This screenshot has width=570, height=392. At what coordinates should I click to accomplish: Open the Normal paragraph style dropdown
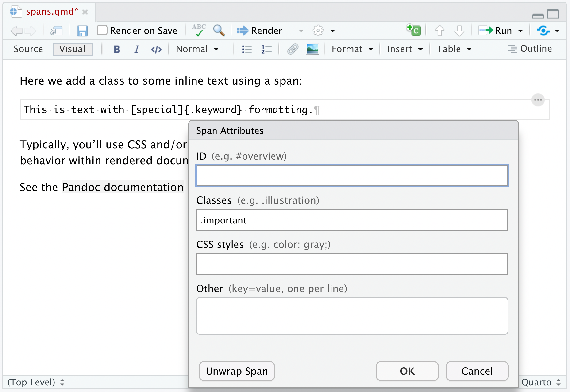[x=197, y=49]
